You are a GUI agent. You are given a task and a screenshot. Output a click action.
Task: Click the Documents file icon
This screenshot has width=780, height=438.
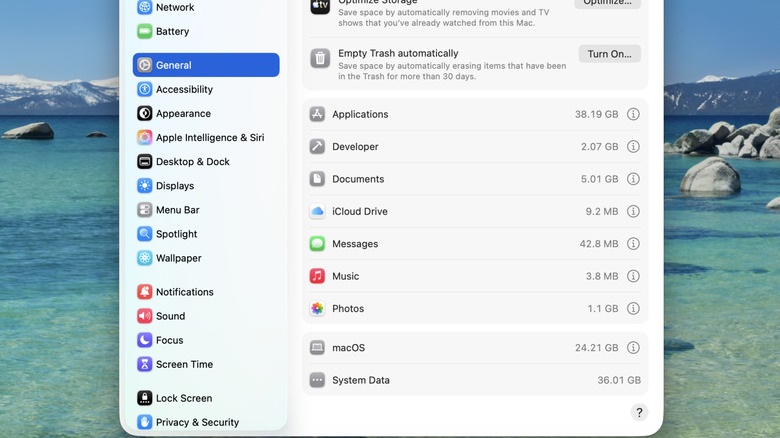click(317, 179)
